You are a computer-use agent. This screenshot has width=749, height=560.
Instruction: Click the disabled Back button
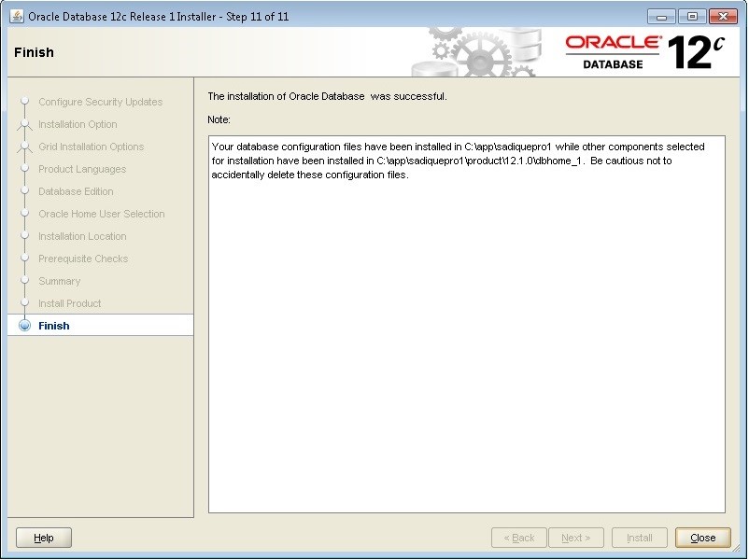(518, 538)
